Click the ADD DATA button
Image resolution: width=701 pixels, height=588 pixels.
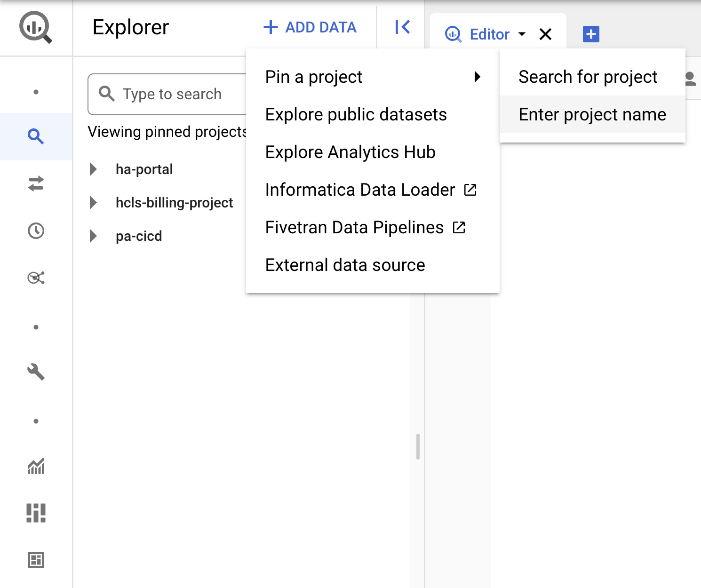pyautogui.click(x=310, y=27)
